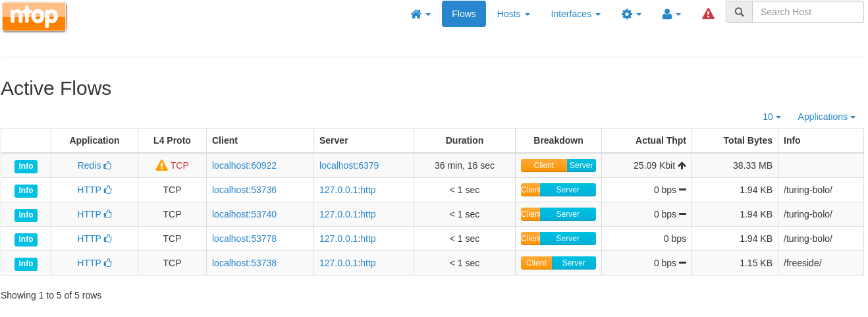868x317 pixels.
Task: Click the Search Host input field
Action: pos(807,12)
